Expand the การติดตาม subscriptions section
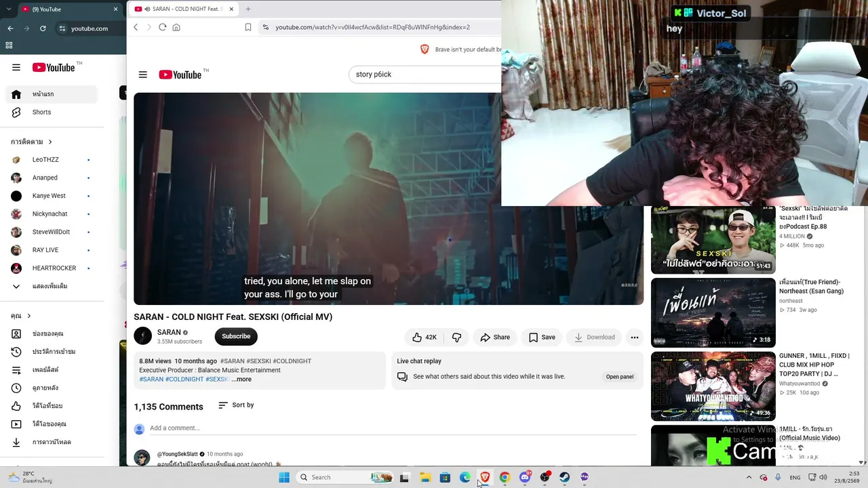This screenshot has width=868, height=488. coord(32,142)
